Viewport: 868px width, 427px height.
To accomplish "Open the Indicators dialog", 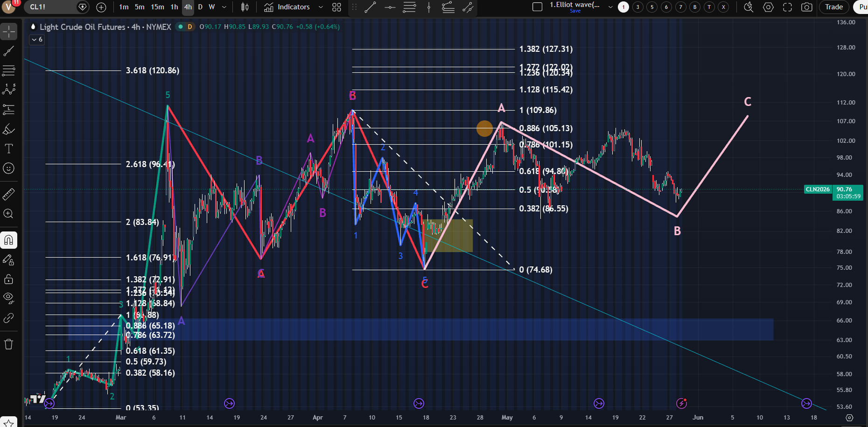I will pos(287,7).
